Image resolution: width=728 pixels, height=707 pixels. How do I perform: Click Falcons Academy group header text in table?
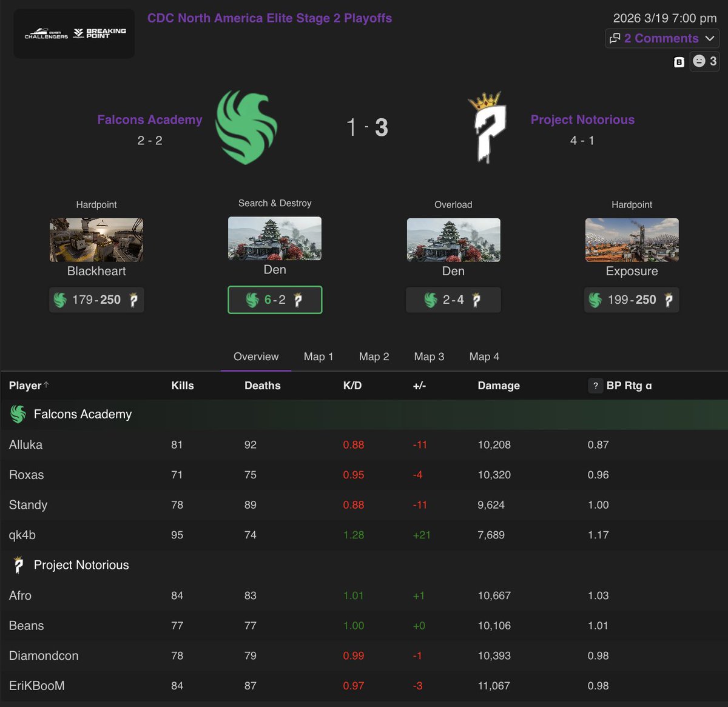coord(83,414)
